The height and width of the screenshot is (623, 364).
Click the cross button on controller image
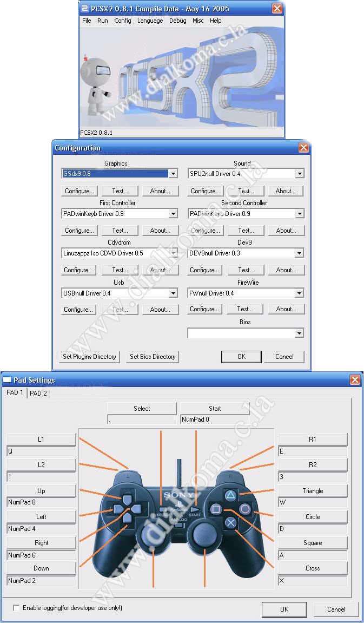click(x=230, y=523)
